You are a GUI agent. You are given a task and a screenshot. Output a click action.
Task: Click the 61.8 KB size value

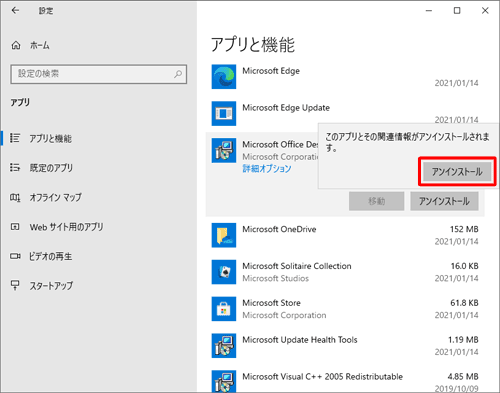click(x=464, y=303)
